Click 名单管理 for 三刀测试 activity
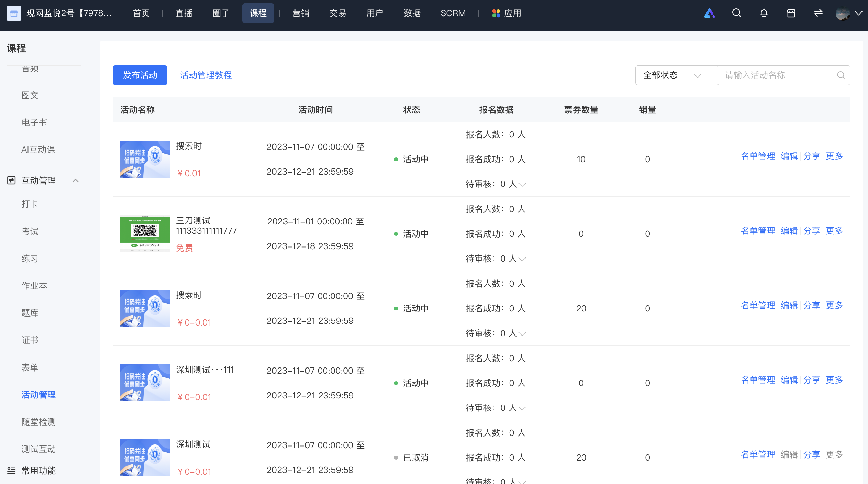 [x=758, y=231]
